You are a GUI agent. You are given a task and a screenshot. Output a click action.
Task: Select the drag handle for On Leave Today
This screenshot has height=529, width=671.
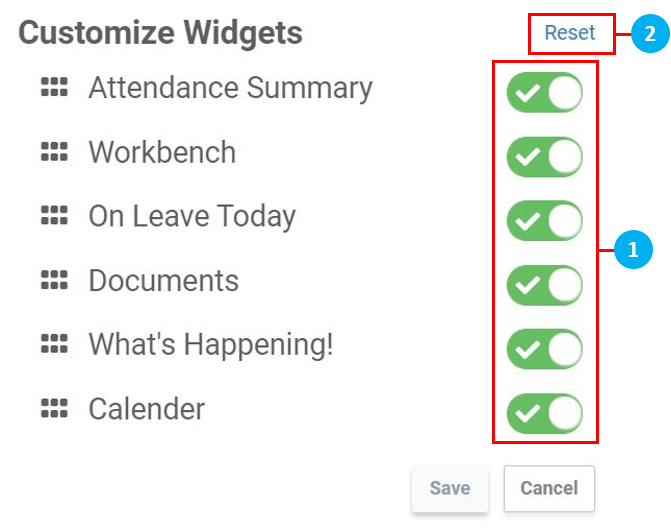[54, 216]
